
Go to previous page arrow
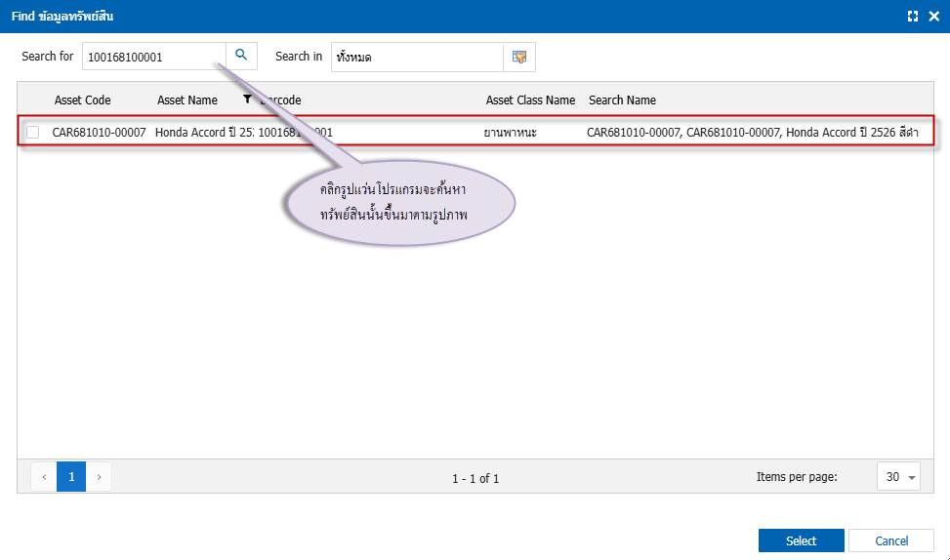[44, 477]
